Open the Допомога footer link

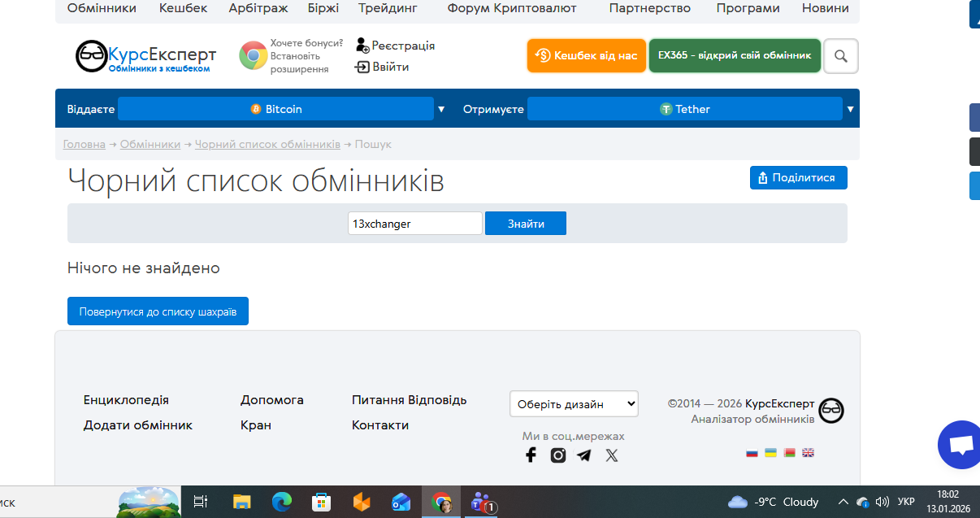pyautogui.click(x=272, y=400)
